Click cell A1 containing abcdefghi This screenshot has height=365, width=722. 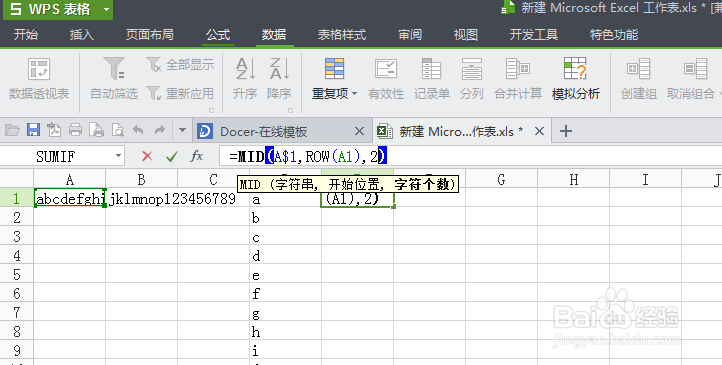70,198
